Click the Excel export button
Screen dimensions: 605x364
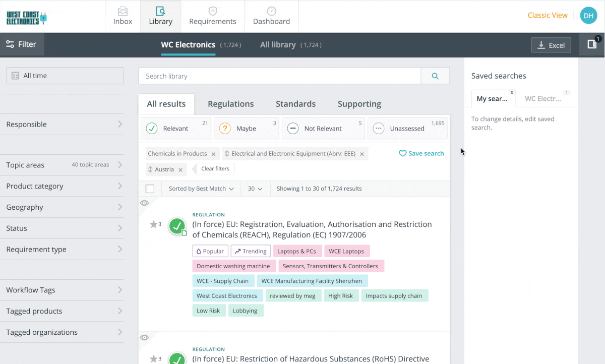tap(551, 45)
